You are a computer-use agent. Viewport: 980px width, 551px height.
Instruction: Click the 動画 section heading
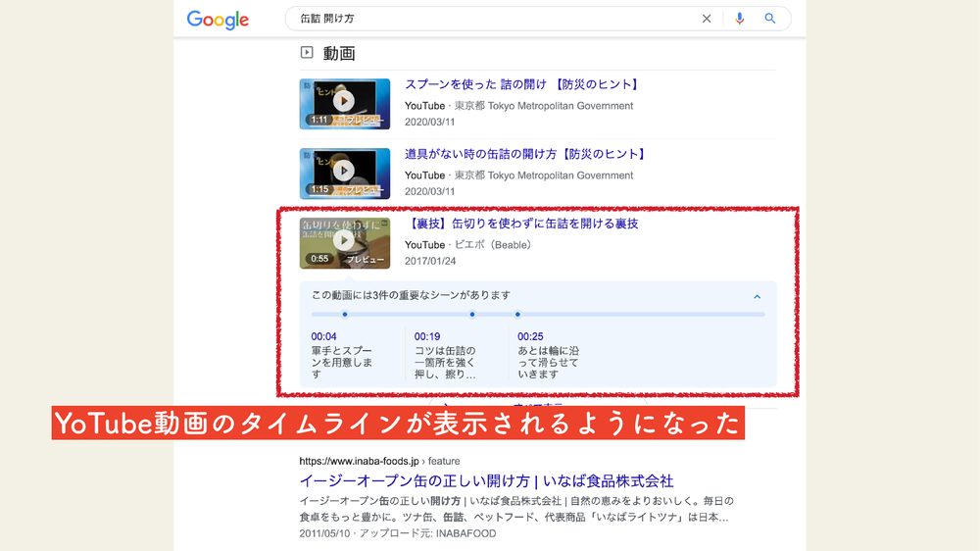[x=339, y=53]
